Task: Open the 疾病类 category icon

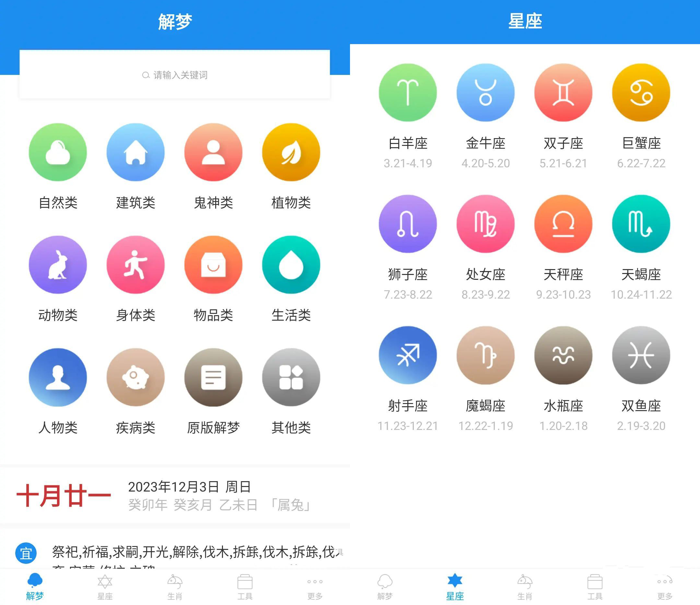Action: 135,377
